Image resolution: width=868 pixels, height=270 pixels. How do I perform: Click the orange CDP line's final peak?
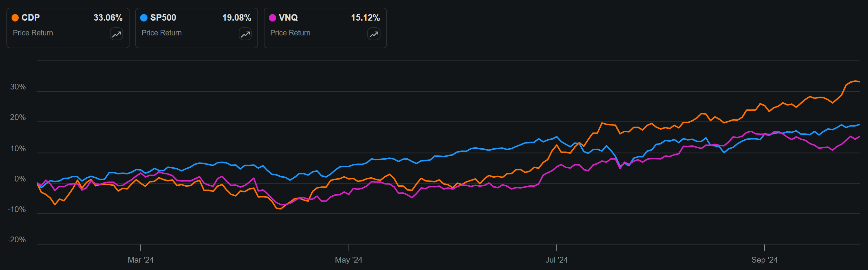[855, 81]
